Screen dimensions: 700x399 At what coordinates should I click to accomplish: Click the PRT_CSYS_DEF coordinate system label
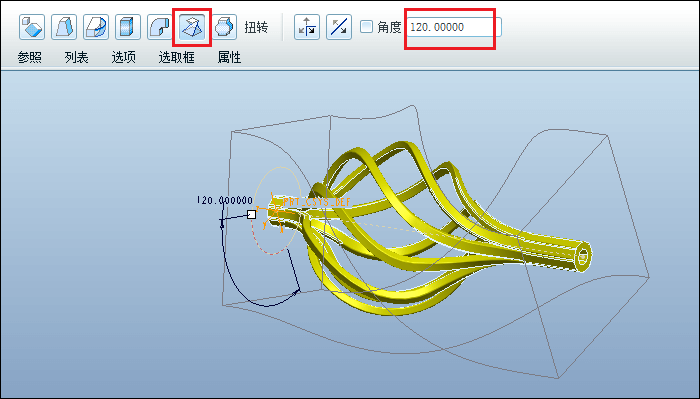[317, 202]
